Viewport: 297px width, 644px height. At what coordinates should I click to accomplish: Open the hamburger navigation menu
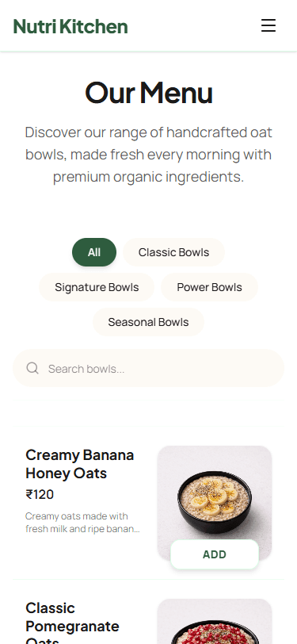click(268, 25)
